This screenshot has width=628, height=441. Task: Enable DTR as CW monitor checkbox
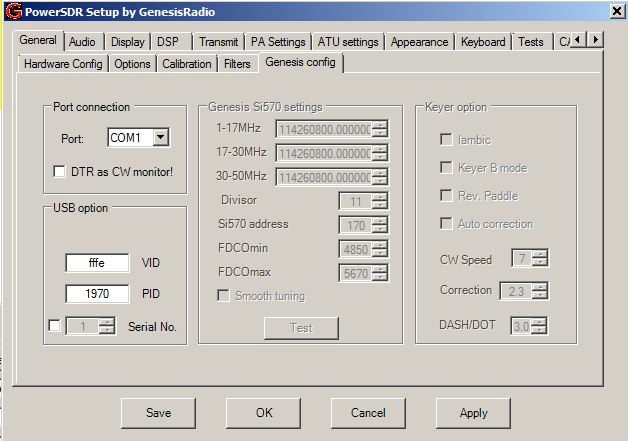59,172
